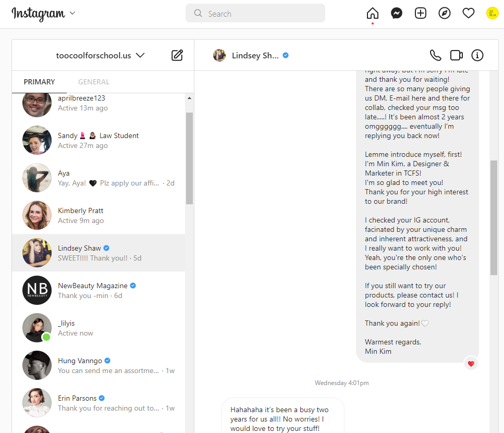Start a voice call with Lindsey Shaw
Screen dimensions: 504x433
click(436, 55)
